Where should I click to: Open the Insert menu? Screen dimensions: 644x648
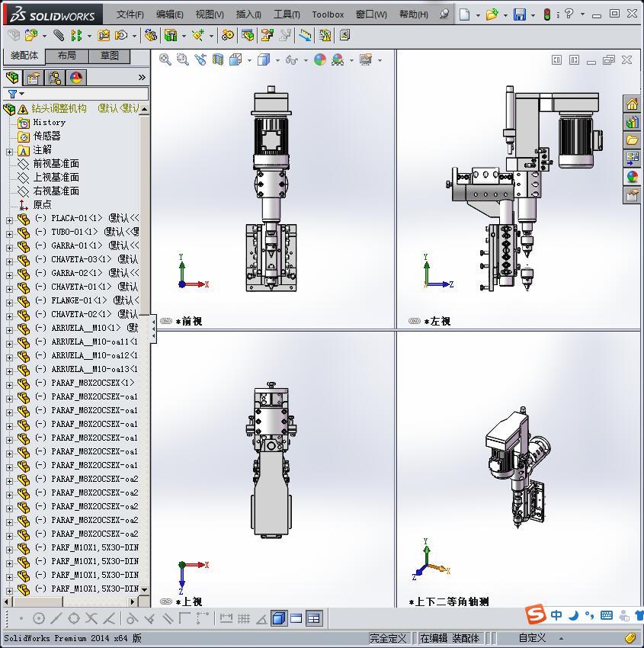click(x=248, y=14)
